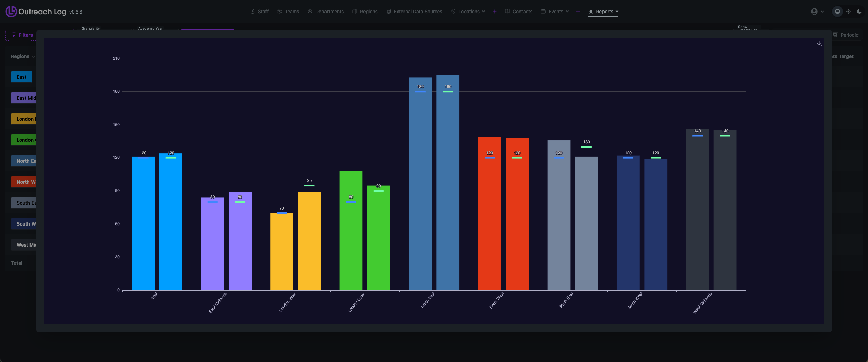Switch to light theme mode
Screen dimensions: 868x362
click(x=848, y=12)
